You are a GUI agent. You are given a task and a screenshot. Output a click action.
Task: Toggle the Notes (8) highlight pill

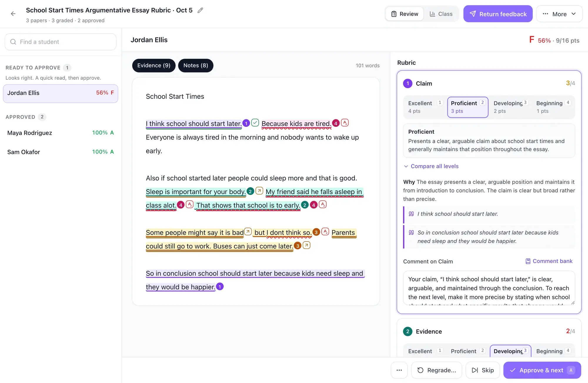[x=196, y=65]
